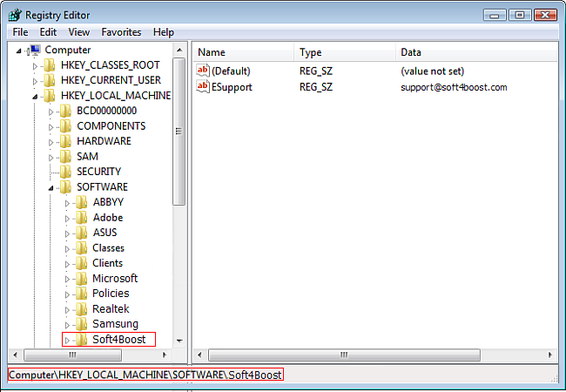Click the Adobe folder icon

click(82, 218)
